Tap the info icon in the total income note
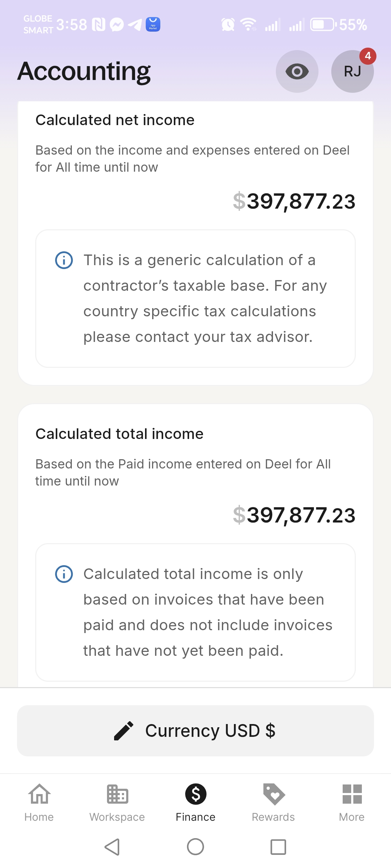This screenshot has height=868, width=391. click(x=64, y=574)
